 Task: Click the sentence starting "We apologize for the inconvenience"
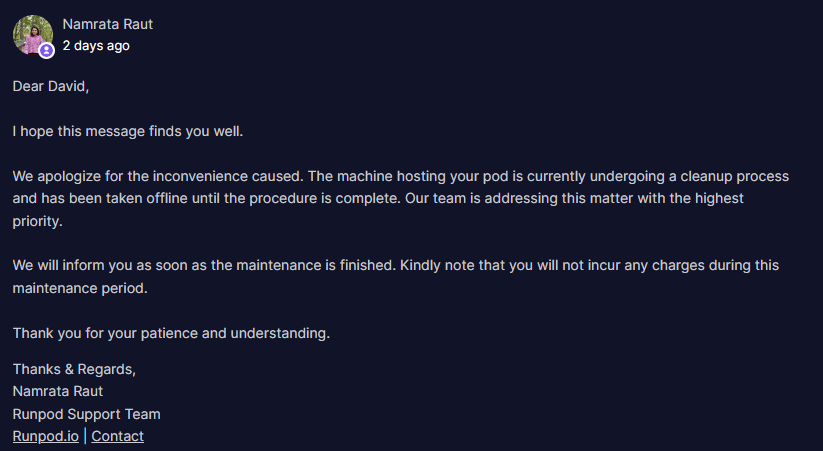click(158, 176)
